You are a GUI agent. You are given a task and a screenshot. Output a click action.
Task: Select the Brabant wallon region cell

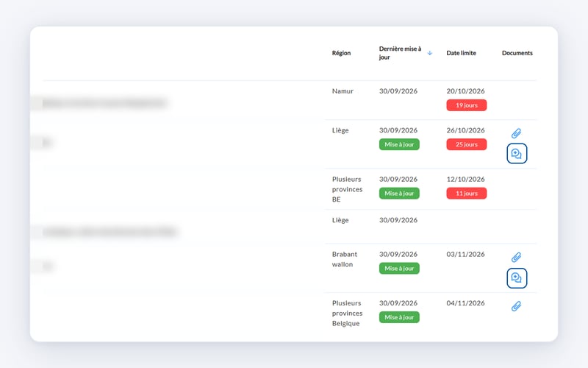(344, 259)
